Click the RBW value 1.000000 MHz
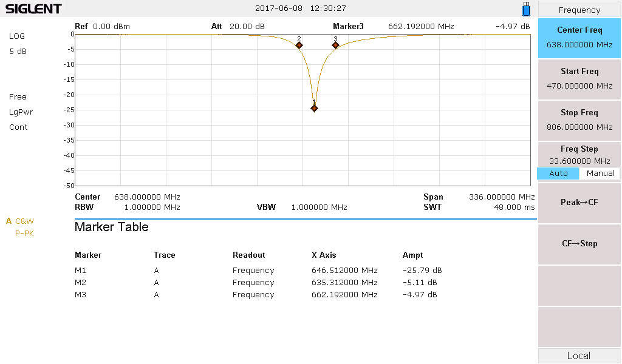 [152, 207]
